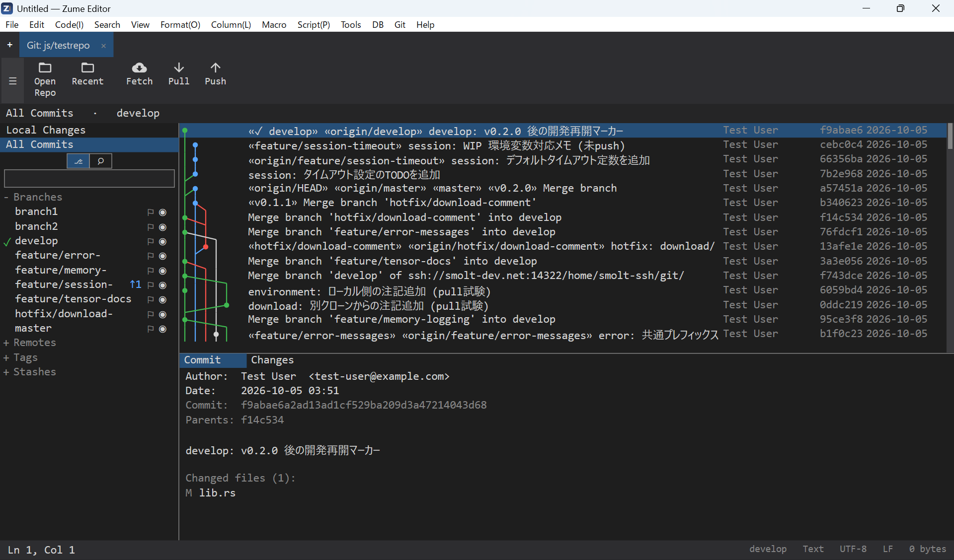
Task: Click LF line ending in status bar
Action: pos(887,549)
